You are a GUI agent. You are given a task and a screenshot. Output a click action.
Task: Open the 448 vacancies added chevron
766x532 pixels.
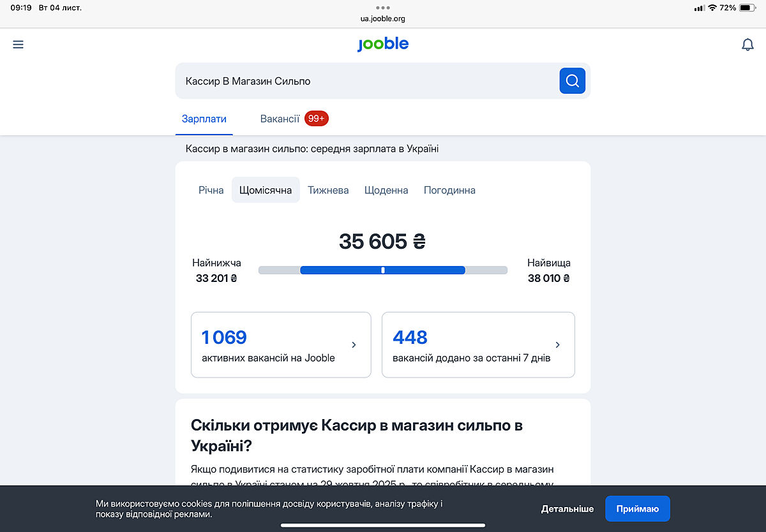pos(557,345)
